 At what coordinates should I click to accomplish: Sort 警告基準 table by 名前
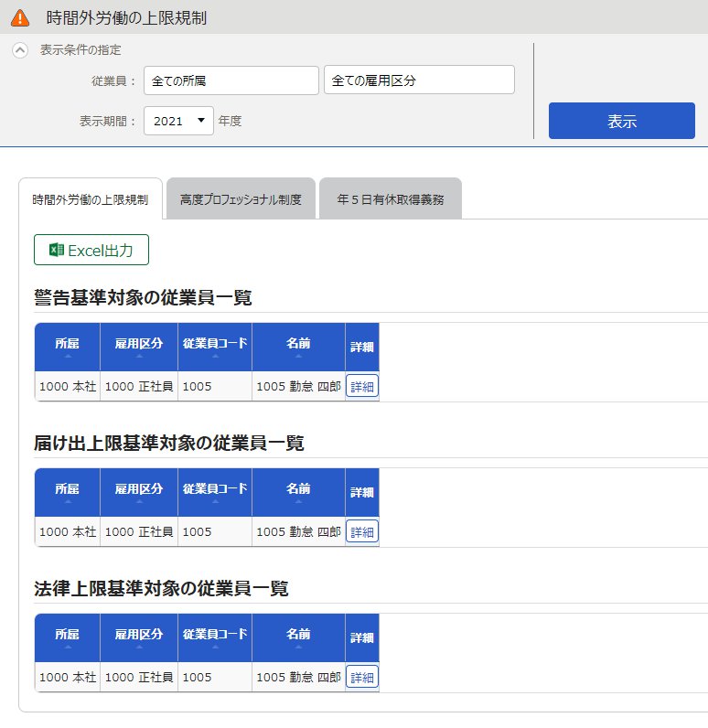pyautogui.click(x=298, y=347)
